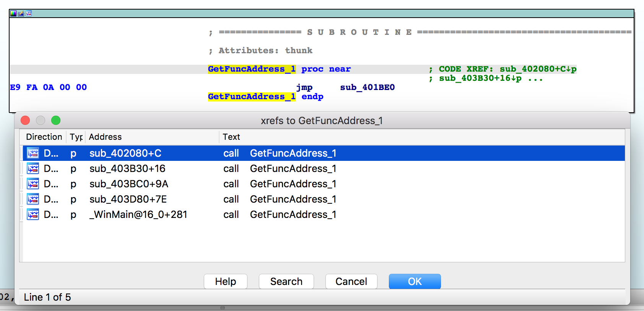Viewport: 644px width, 311px height.
Task: Click the SUBROUTINE separator comment line
Action: tap(420, 32)
